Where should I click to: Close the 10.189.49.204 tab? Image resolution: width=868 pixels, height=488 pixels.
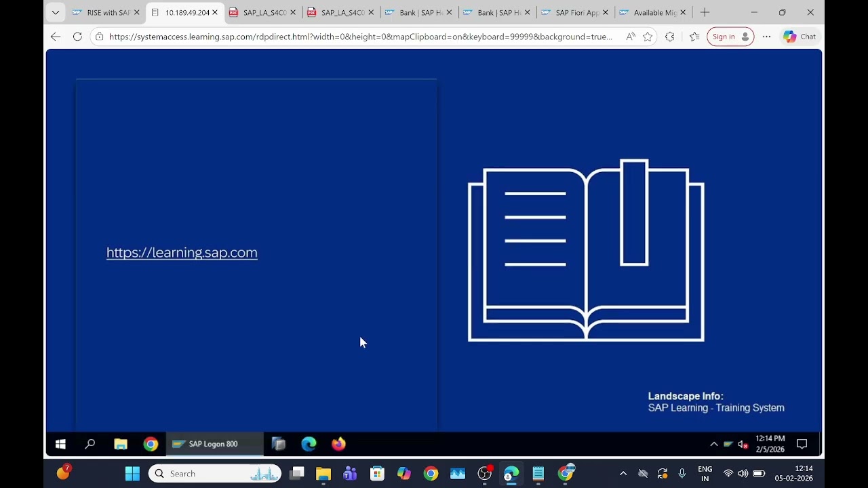pyautogui.click(x=215, y=12)
